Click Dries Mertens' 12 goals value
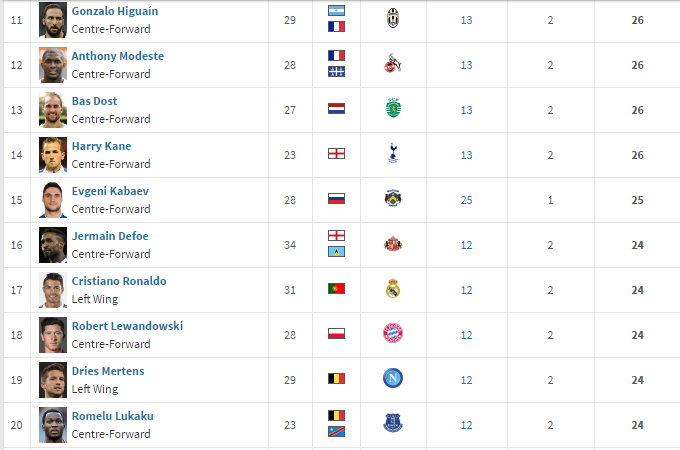 tap(467, 380)
